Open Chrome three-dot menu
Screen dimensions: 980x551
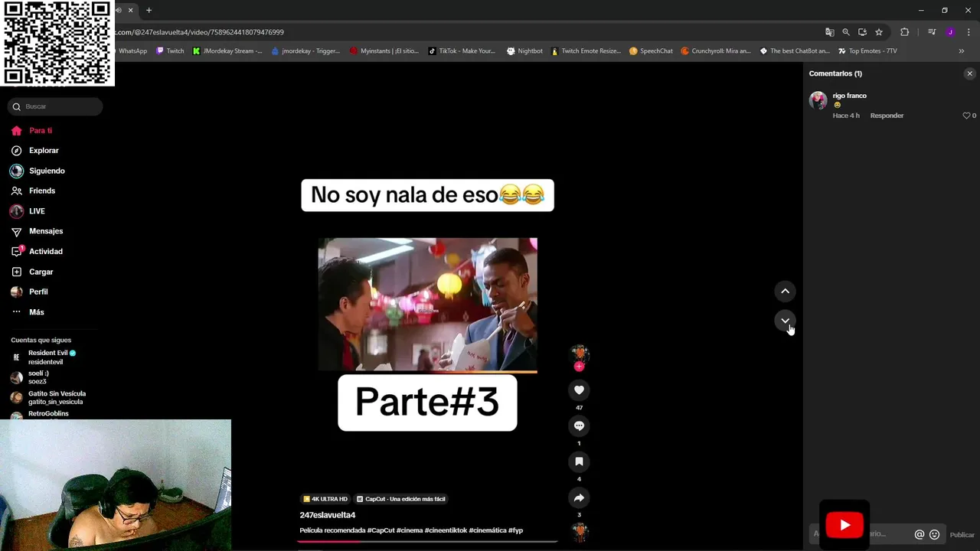click(x=969, y=32)
